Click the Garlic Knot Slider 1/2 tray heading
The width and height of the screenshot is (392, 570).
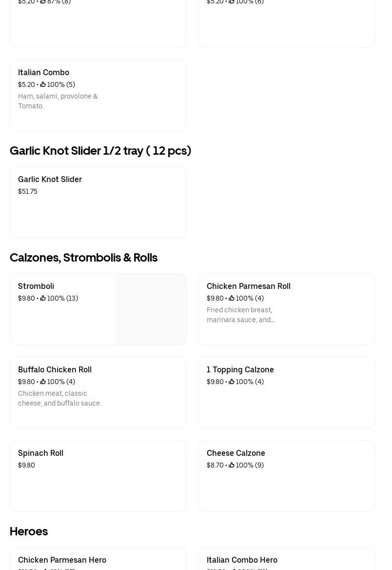click(100, 151)
